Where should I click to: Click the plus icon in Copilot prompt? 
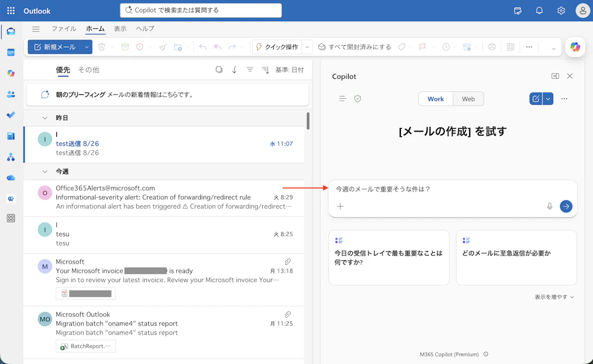coord(340,206)
